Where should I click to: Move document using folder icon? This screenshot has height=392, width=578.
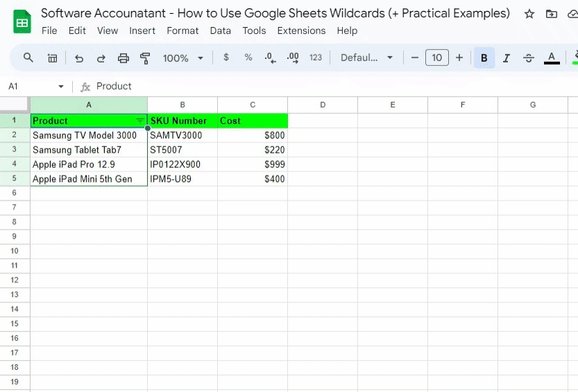coord(552,14)
